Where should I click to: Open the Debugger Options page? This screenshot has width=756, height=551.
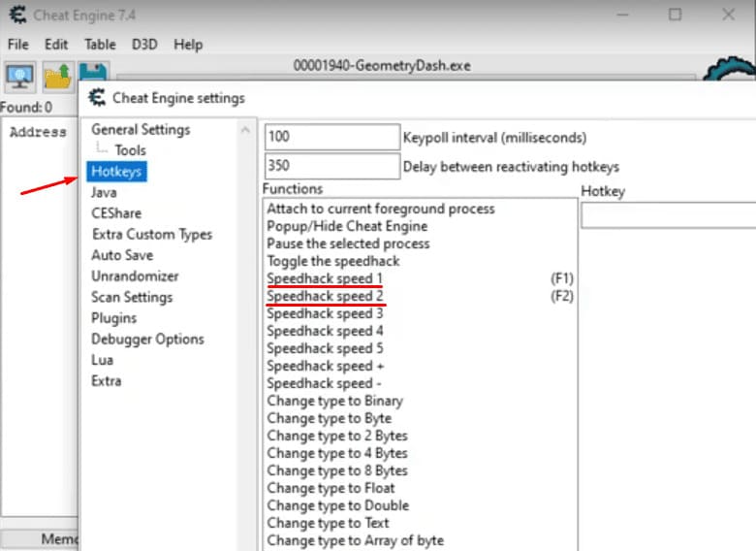pos(147,340)
